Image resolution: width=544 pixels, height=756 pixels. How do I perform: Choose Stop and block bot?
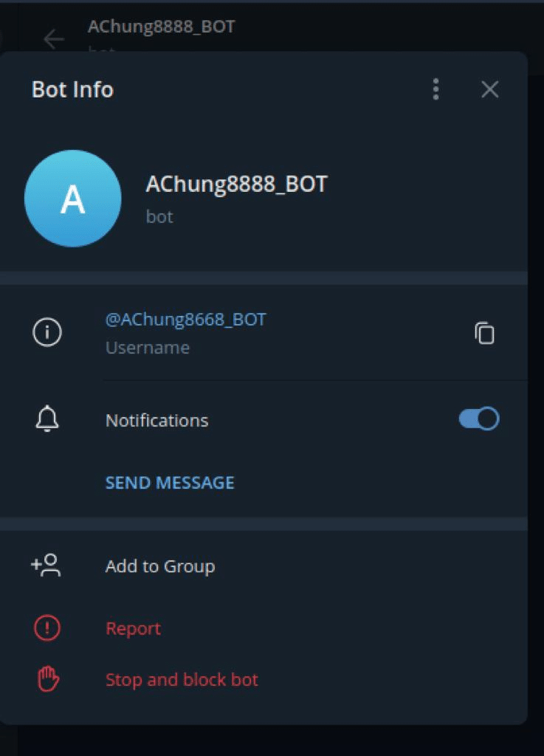click(182, 680)
